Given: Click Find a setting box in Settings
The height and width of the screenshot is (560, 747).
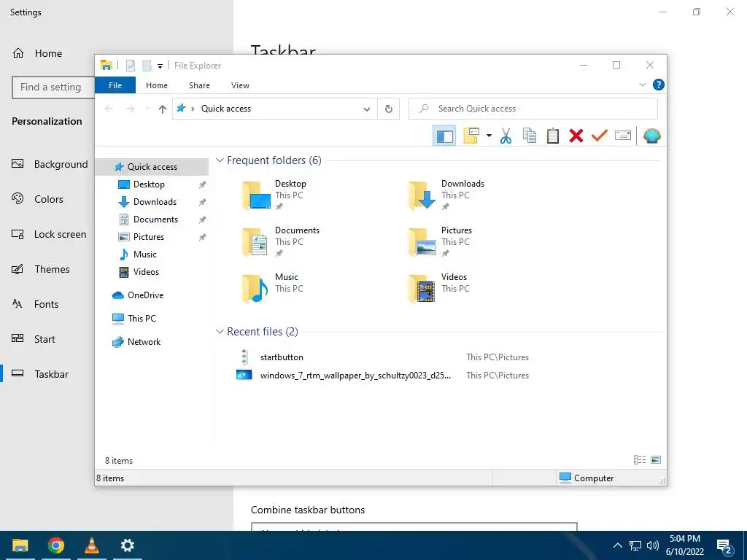Looking at the screenshot, I should pyautogui.click(x=53, y=87).
